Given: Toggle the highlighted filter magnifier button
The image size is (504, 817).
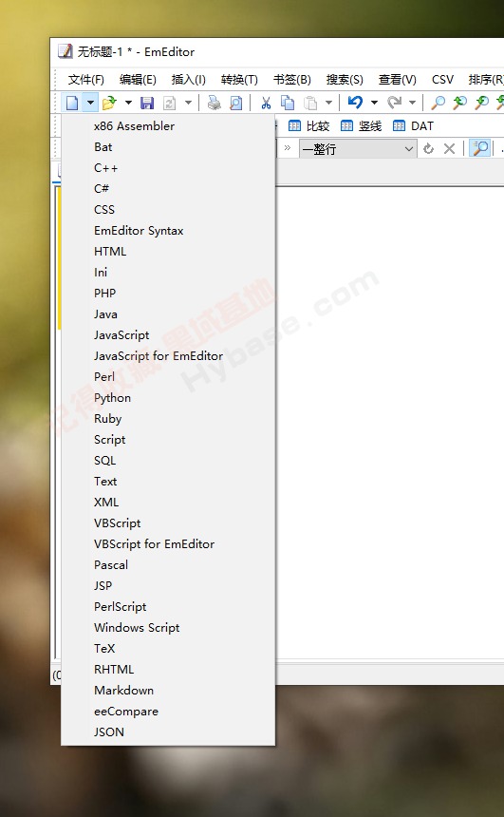Looking at the screenshot, I should pyautogui.click(x=480, y=148).
